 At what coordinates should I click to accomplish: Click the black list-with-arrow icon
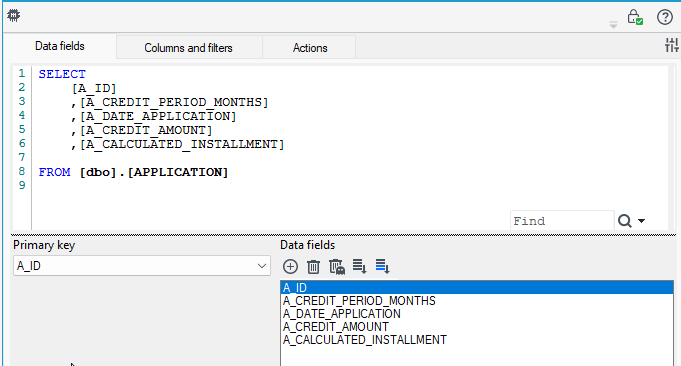pos(359,266)
